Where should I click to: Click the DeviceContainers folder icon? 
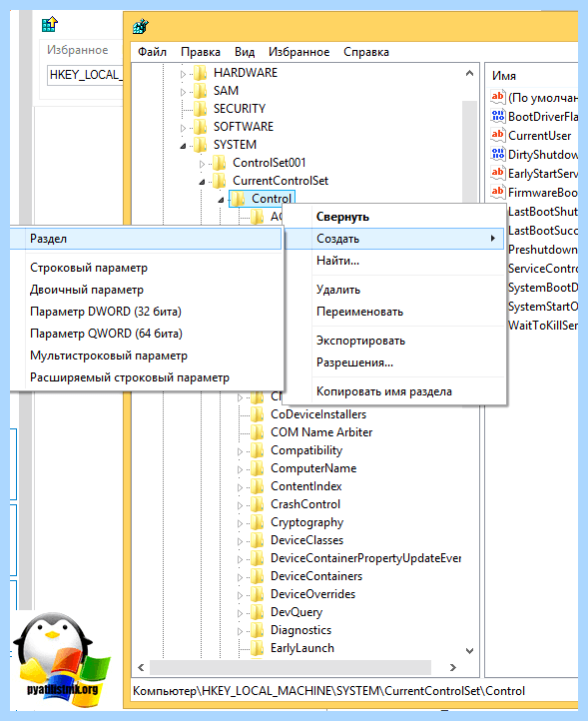pyautogui.click(x=257, y=575)
